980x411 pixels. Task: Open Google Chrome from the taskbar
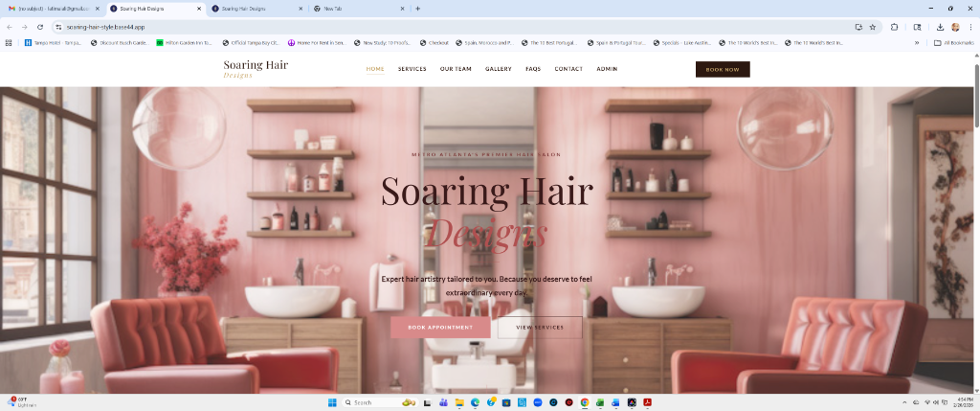[585, 402]
